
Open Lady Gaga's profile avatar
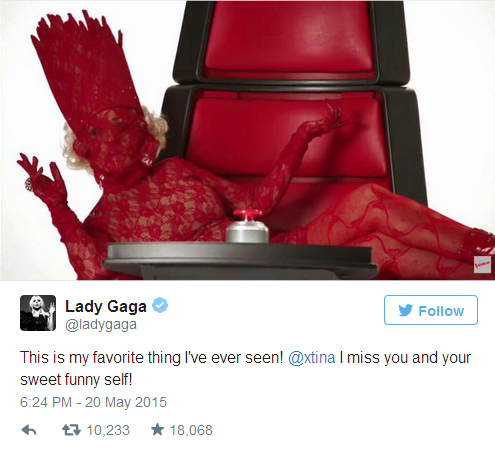(x=38, y=313)
